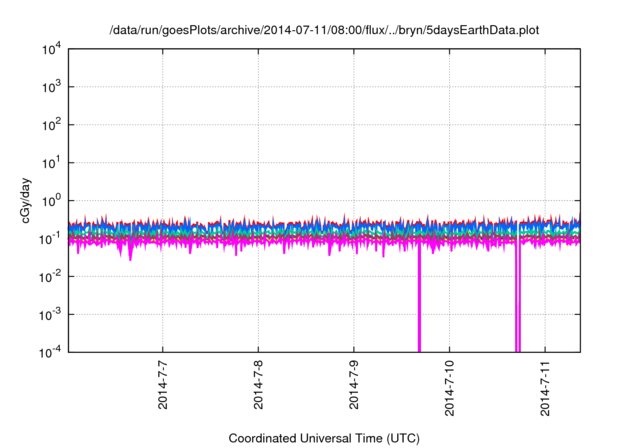640x448 pixels.
Task: Click the y-axis tick label 10^3
Action: pos(51,87)
